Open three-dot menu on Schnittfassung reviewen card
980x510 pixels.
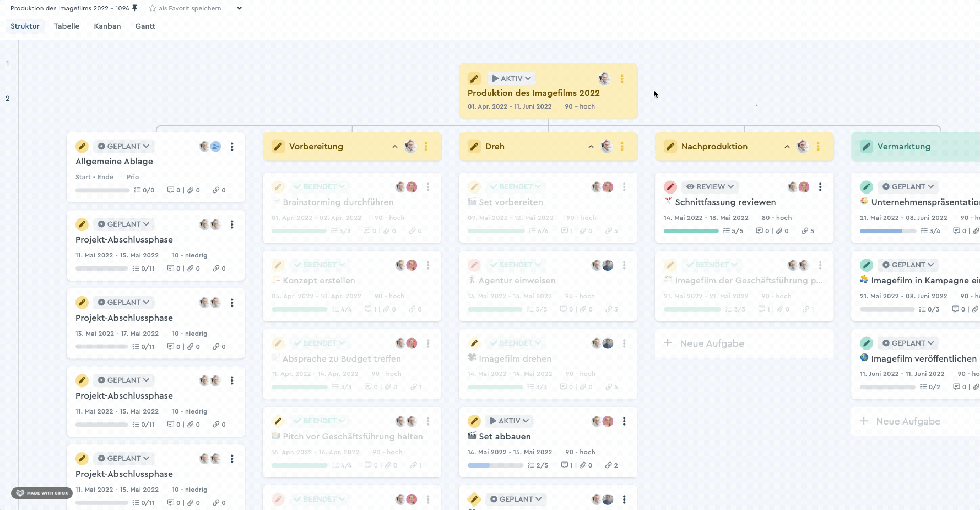[820, 187]
